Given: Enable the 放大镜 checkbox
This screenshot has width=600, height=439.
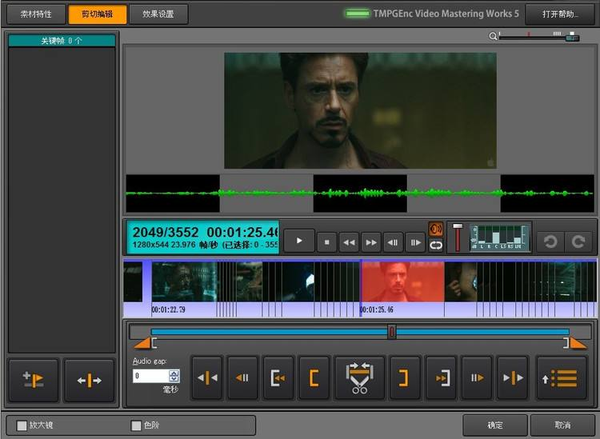Looking at the screenshot, I should point(22,425).
